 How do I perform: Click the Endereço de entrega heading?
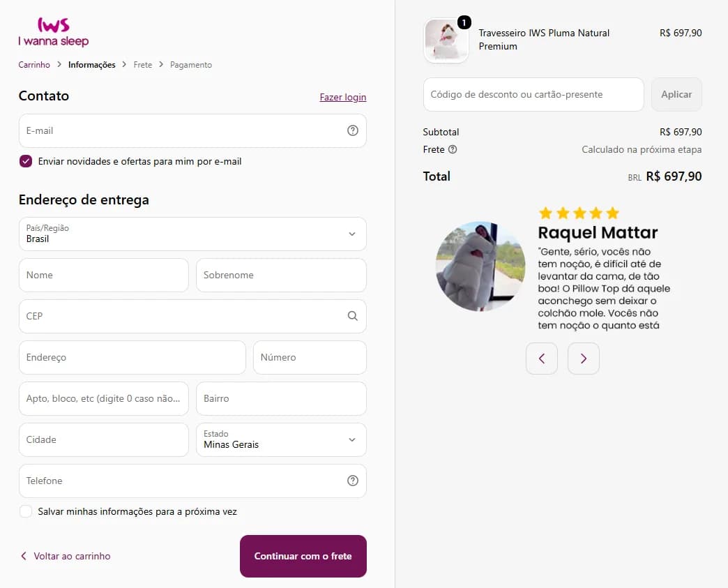tap(84, 199)
